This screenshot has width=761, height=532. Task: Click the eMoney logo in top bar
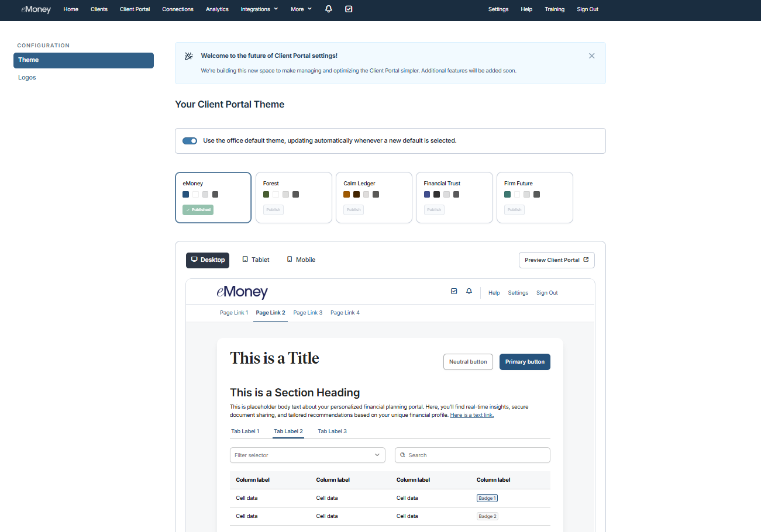(x=36, y=9)
